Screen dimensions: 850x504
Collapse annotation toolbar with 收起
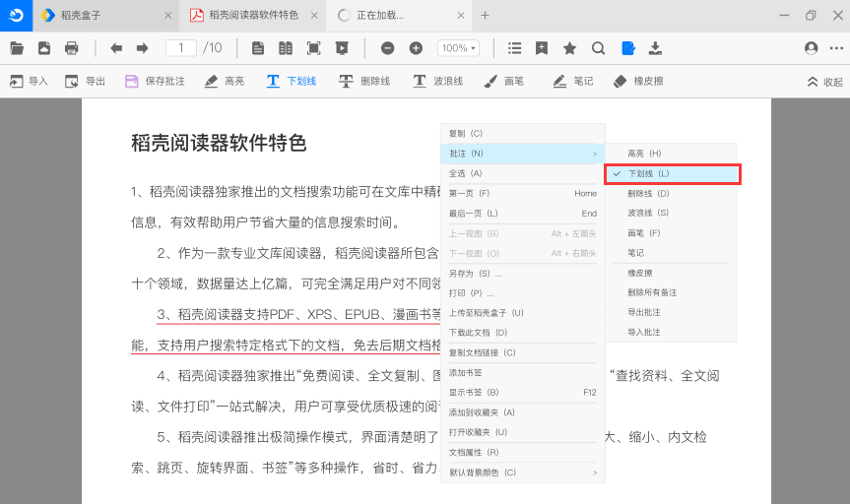(x=825, y=82)
